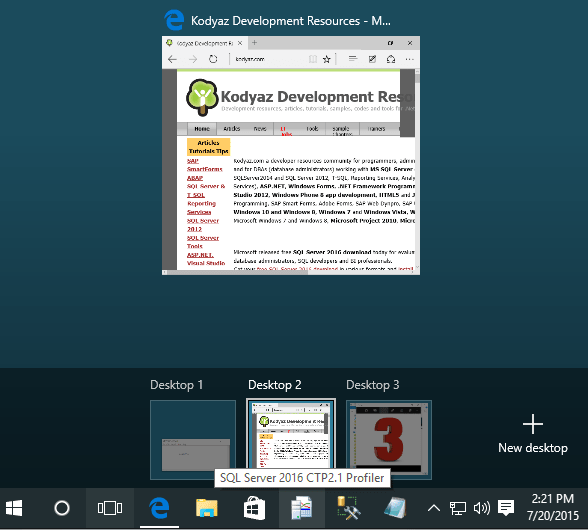Click the Home menu on Kodyaz page
This screenshot has width=588, height=530.
point(202,129)
